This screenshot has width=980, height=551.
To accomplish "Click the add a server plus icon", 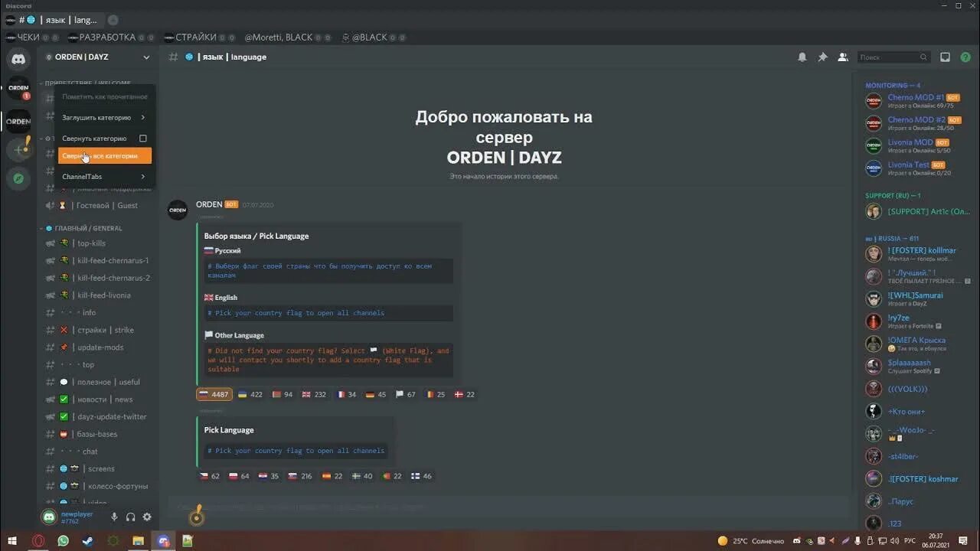I will click(x=18, y=149).
